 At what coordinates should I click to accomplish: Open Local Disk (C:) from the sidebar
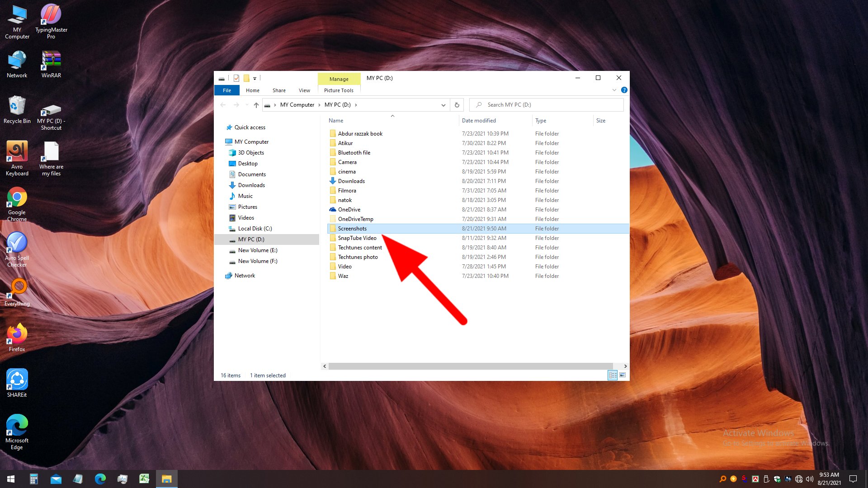pyautogui.click(x=255, y=228)
